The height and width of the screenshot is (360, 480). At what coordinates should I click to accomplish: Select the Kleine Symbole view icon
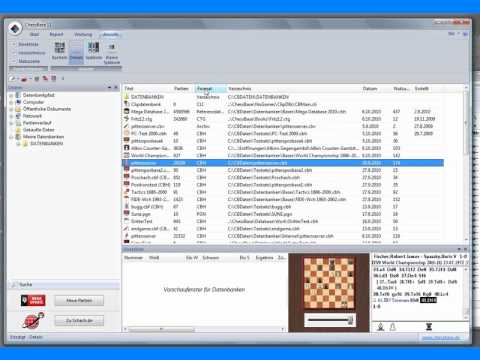(x=112, y=53)
